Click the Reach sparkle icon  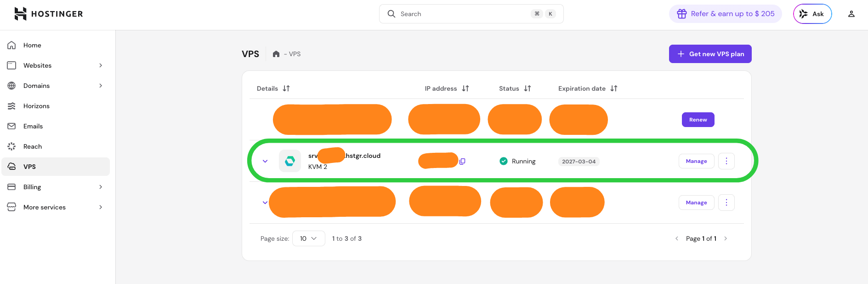(x=12, y=146)
